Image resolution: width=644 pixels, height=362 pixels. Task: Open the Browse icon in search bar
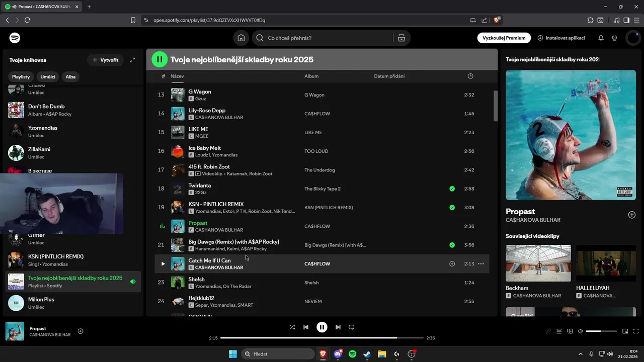click(401, 38)
